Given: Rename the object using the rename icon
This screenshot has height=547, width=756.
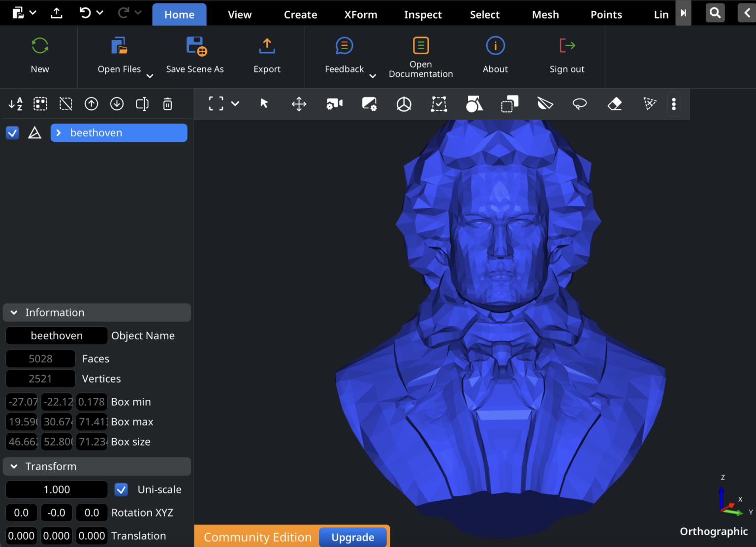Looking at the screenshot, I should click(142, 104).
